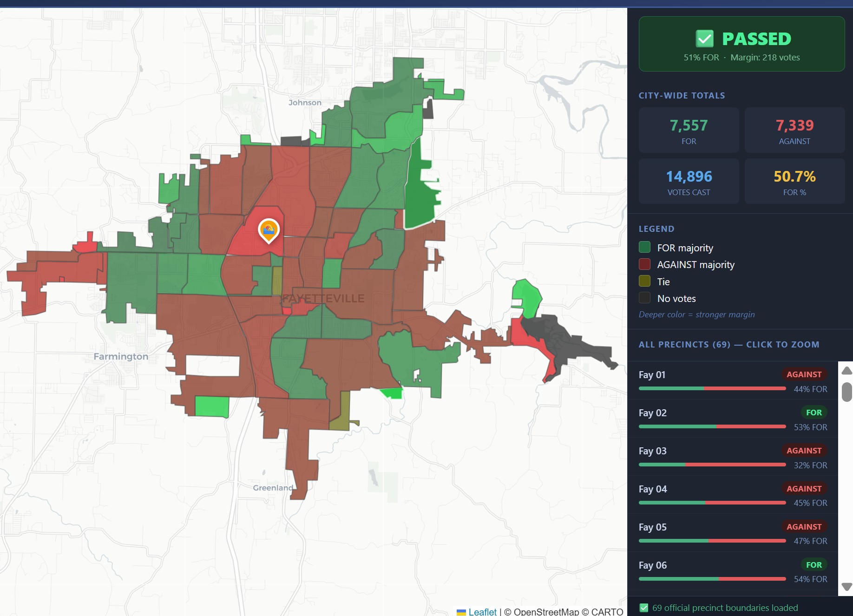The height and width of the screenshot is (616, 853).
Task: Zoom to Fay 03 precinct
Action: pyautogui.click(x=732, y=457)
